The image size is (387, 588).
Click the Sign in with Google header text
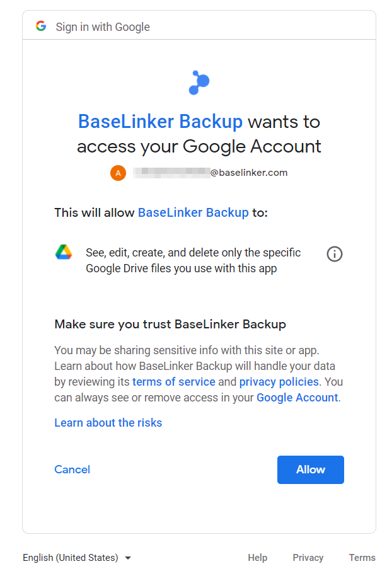(x=103, y=27)
